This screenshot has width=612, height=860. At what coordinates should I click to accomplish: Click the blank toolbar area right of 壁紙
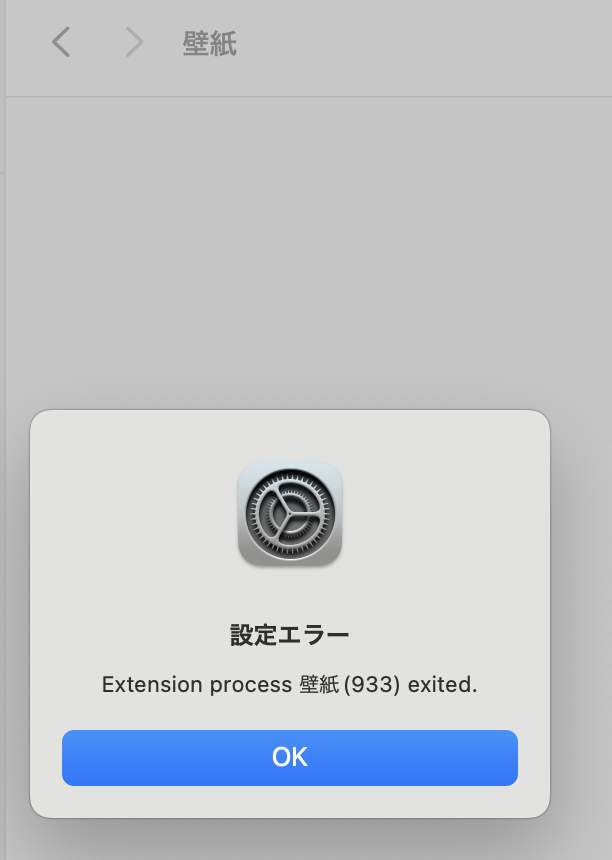pyautogui.click(x=422, y=44)
